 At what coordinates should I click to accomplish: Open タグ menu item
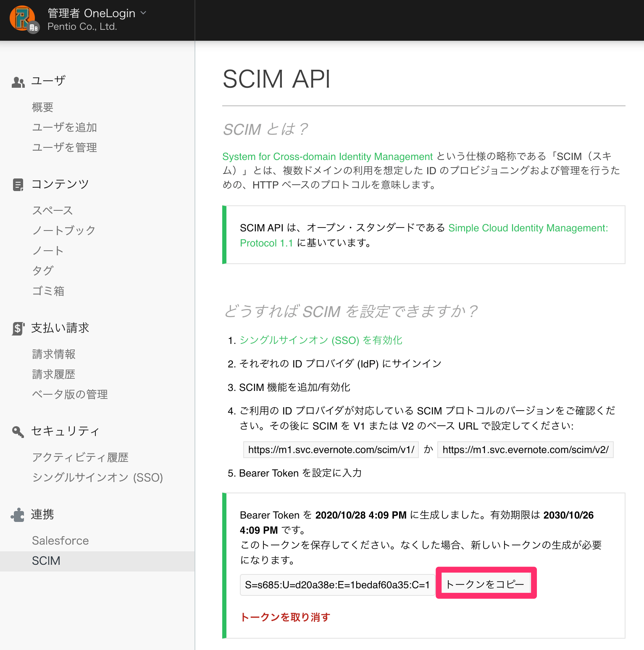pos(43,271)
